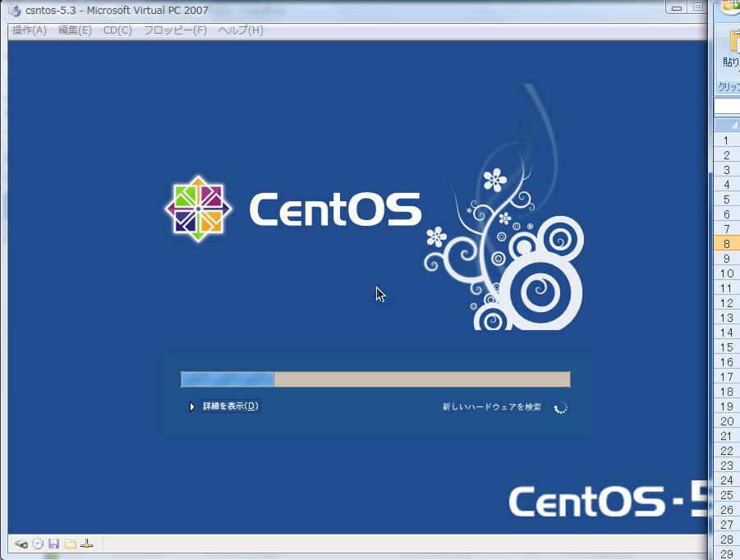
Task: Click the Excel Office button orb
Action: [729, 5]
